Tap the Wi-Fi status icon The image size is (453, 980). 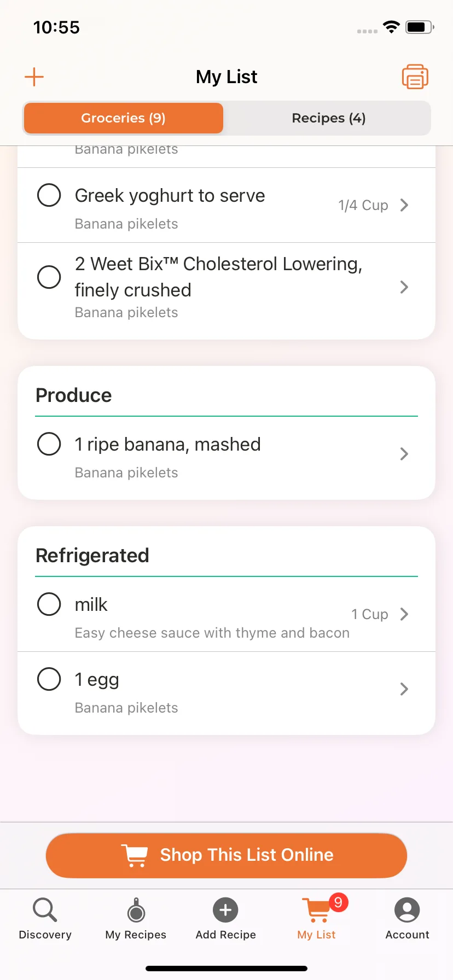(x=391, y=27)
